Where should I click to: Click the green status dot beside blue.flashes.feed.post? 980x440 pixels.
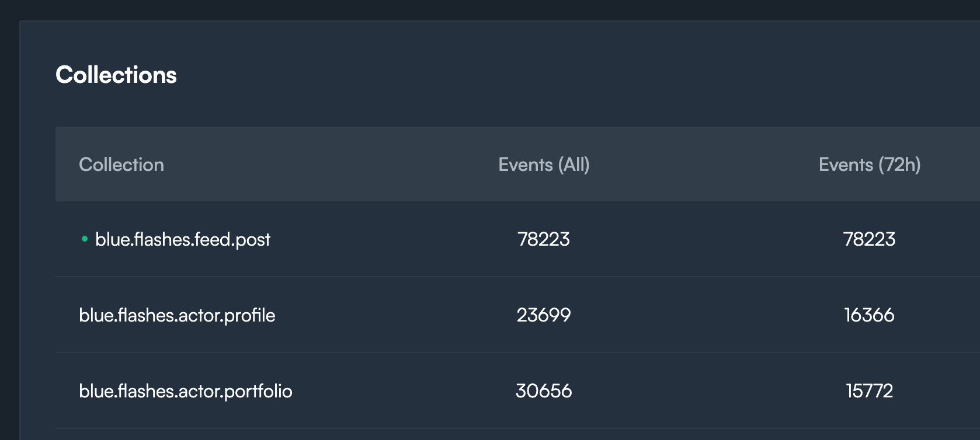click(85, 239)
